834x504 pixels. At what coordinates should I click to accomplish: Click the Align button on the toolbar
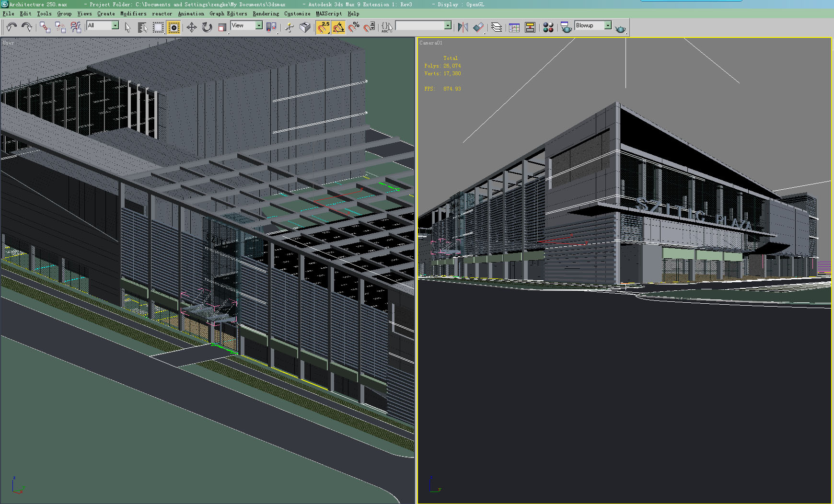coord(479,27)
